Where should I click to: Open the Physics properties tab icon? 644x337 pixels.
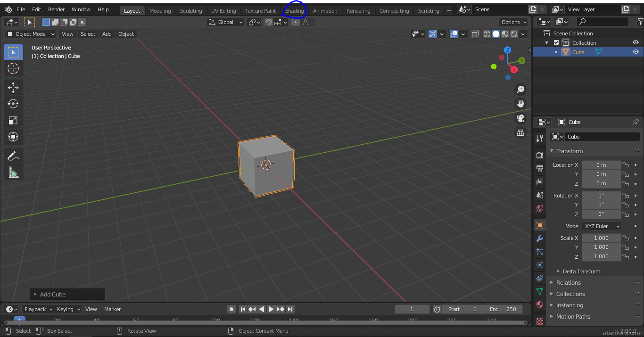pyautogui.click(x=540, y=265)
